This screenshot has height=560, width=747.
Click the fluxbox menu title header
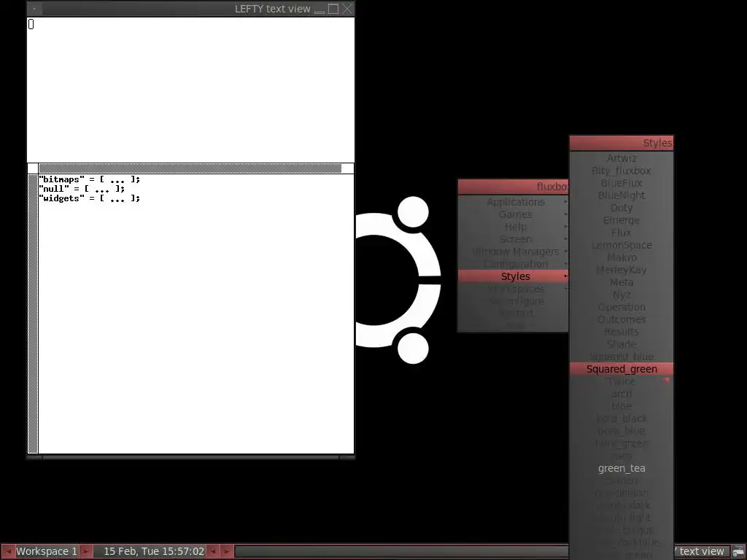click(x=513, y=187)
